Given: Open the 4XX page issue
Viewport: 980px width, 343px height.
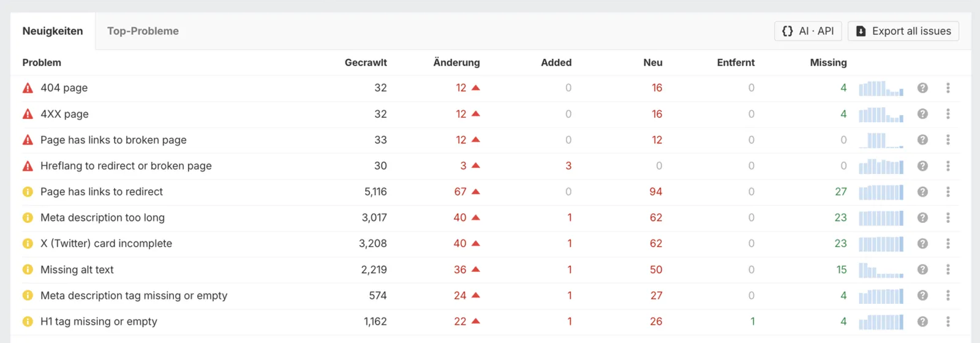Looking at the screenshot, I should [64, 114].
